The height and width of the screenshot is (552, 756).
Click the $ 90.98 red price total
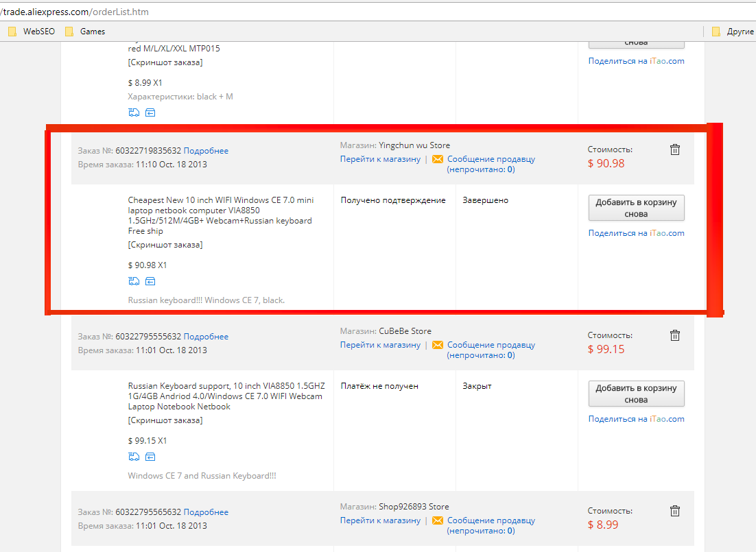pos(606,163)
